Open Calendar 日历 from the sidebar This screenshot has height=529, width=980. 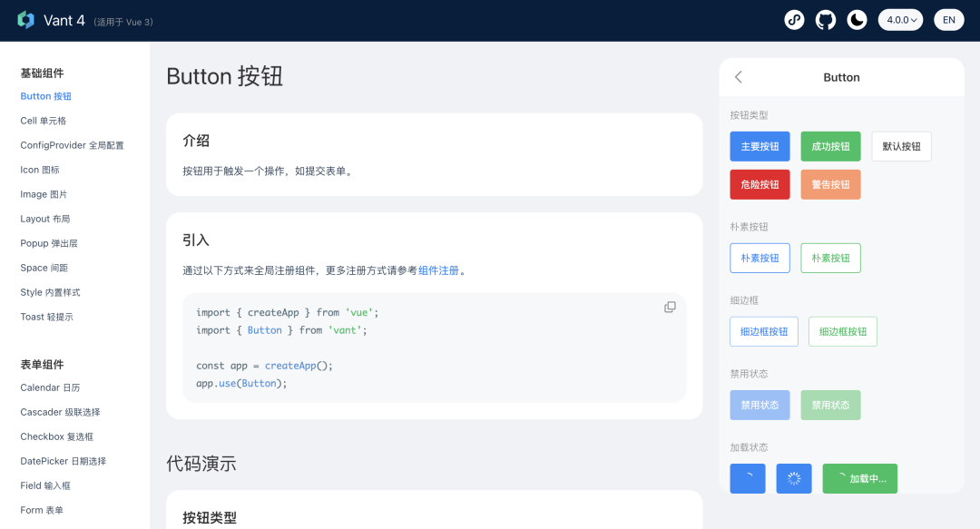pos(46,387)
